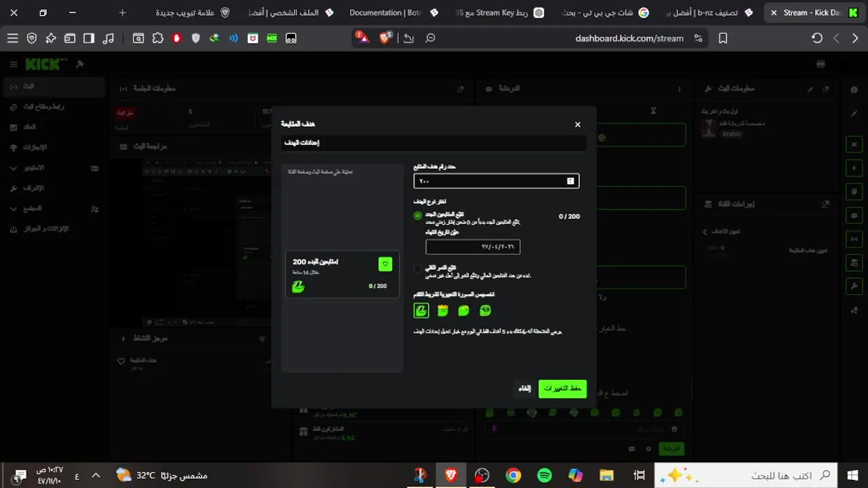The width and height of the screenshot is (868, 488).
Task: Click the goal preview card thumbnail
Action: click(x=342, y=274)
